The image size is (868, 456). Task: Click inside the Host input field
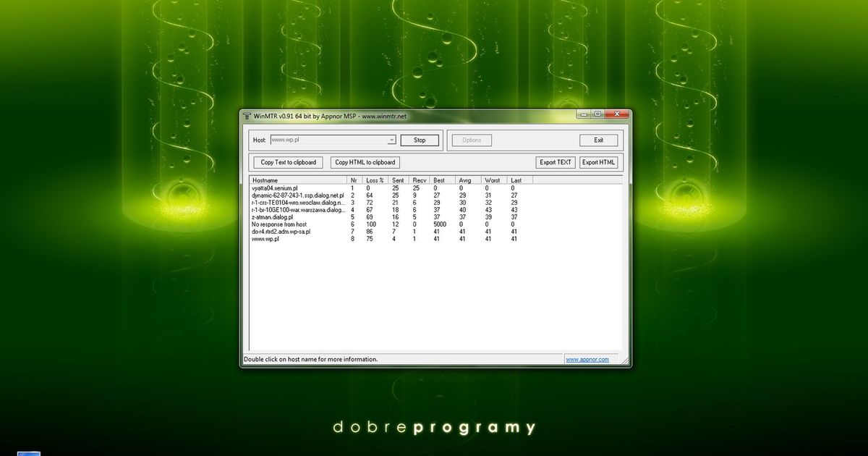[x=325, y=140]
